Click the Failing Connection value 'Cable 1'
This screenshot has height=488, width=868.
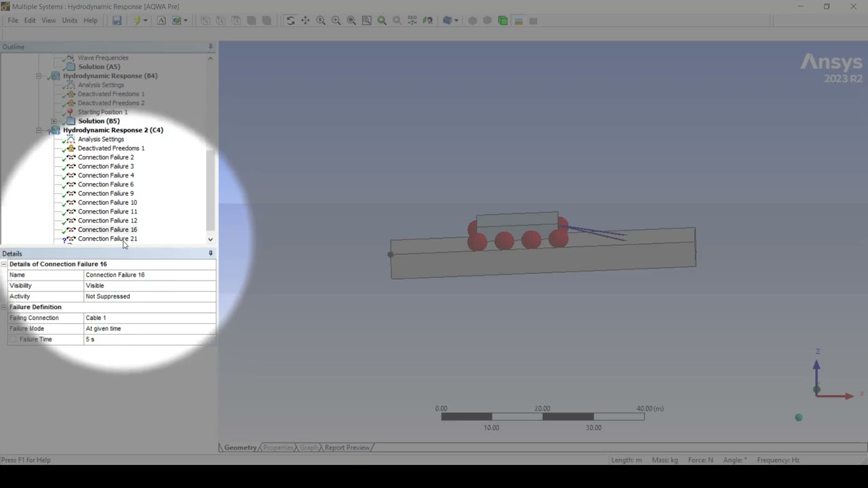pyautogui.click(x=149, y=318)
